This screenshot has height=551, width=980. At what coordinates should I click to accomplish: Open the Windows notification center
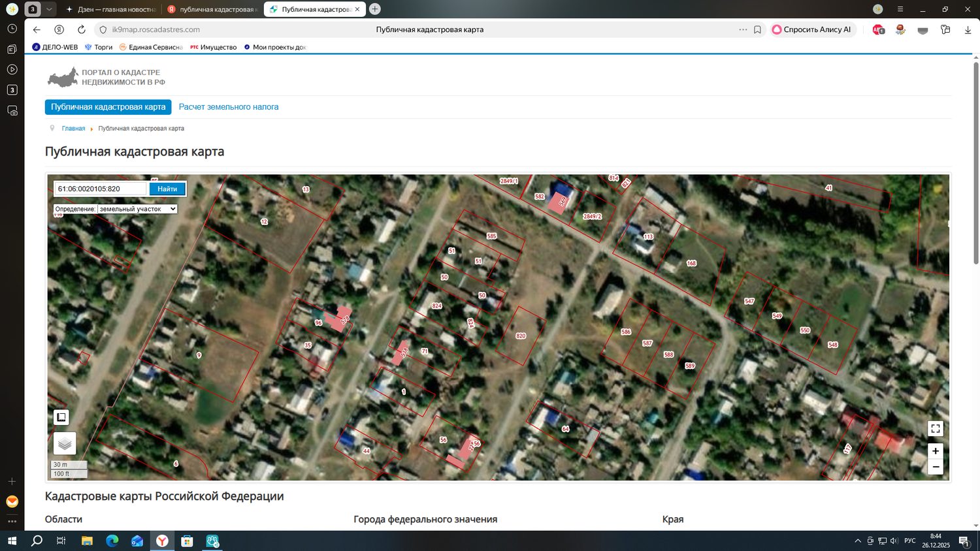click(x=964, y=541)
